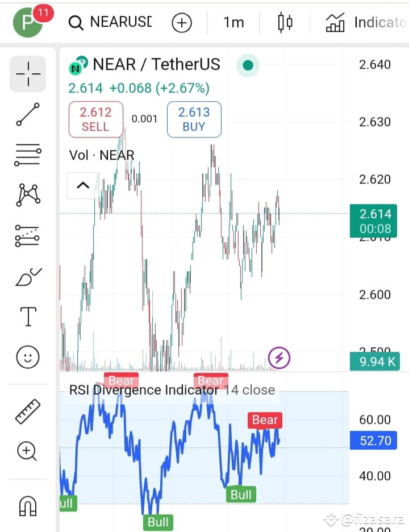The image size is (409, 532).
Task: Click the NEAR / TetherUS symbol title
Action: tap(156, 64)
